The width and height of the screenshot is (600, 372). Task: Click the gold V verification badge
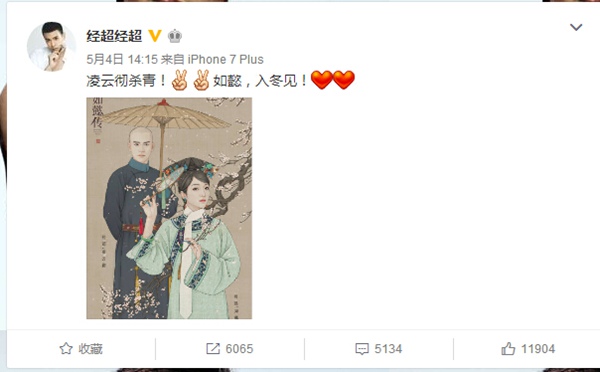[x=155, y=36]
